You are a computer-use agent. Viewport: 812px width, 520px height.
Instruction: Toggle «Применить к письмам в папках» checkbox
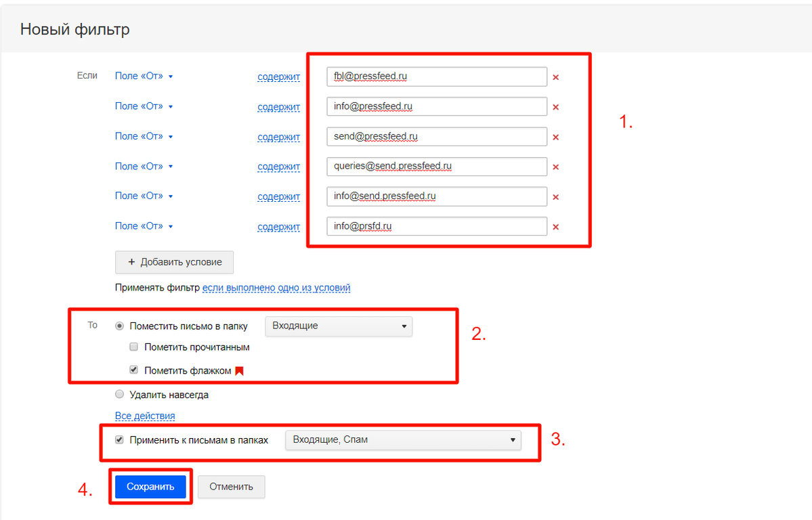point(120,439)
